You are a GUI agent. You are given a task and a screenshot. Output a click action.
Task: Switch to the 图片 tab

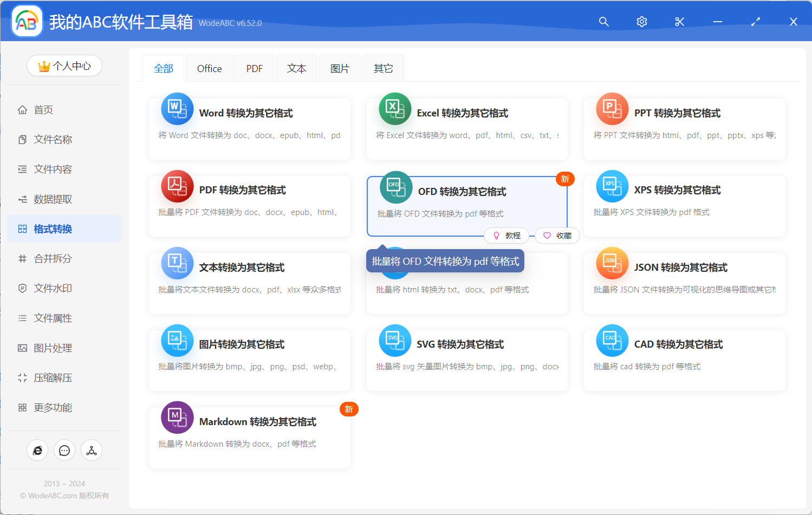point(339,68)
